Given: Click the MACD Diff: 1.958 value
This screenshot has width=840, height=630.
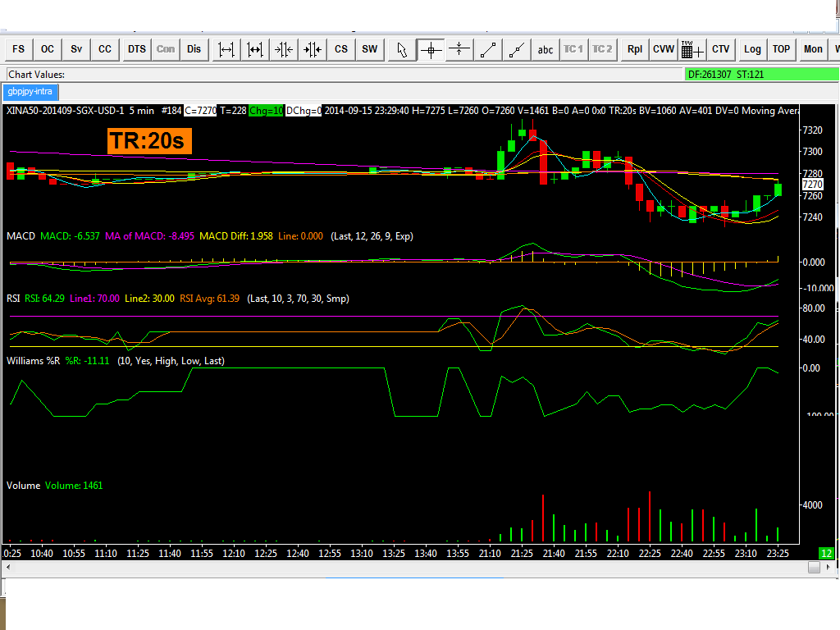Looking at the screenshot, I should tap(235, 236).
